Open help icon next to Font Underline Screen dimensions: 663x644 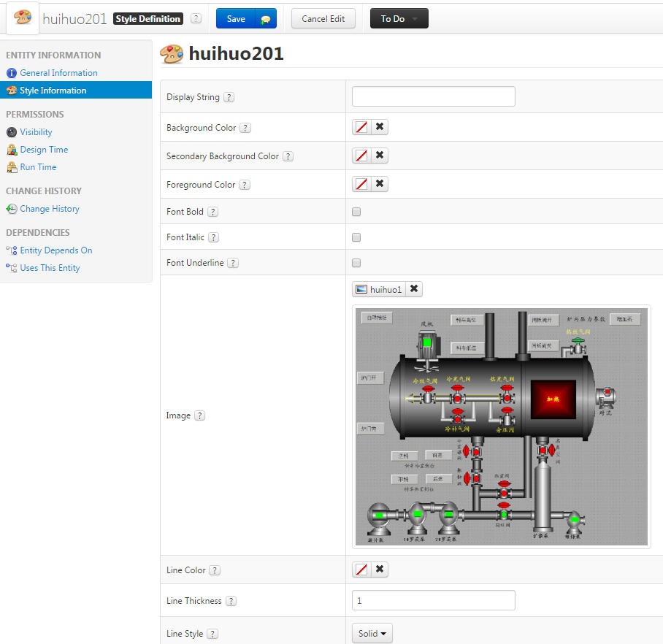(x=233, y=263)
